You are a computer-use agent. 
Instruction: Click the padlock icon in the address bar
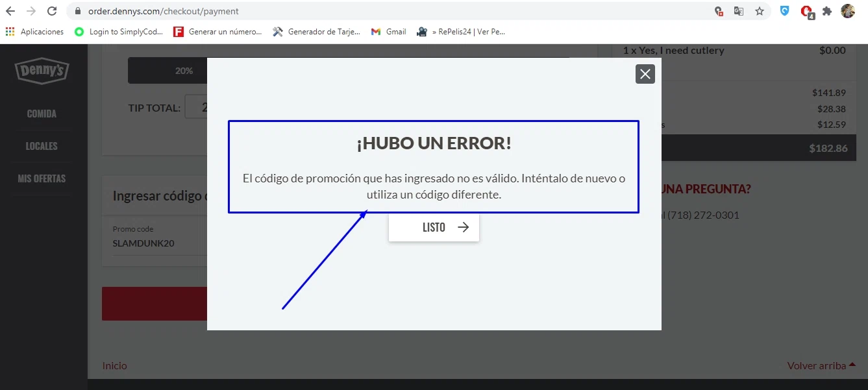[77, 11]
